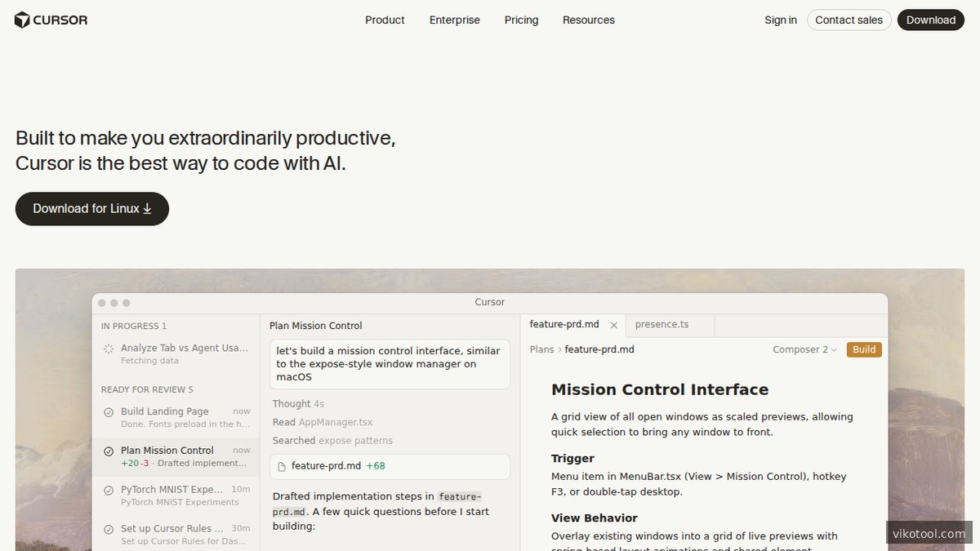Viewport: 980px width, 551px height.
Task: Collapse the READY FOR REVIEW section
Action: tap(146, 389)
